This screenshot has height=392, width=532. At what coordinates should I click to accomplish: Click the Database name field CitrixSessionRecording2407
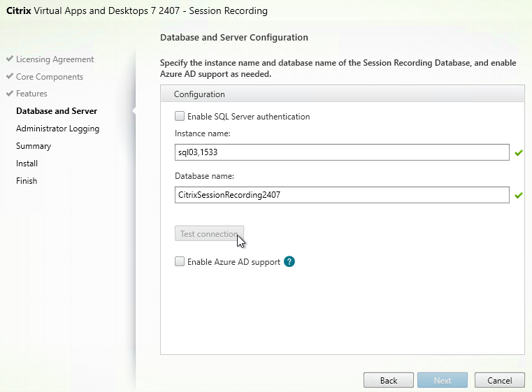tap(342, 195)
